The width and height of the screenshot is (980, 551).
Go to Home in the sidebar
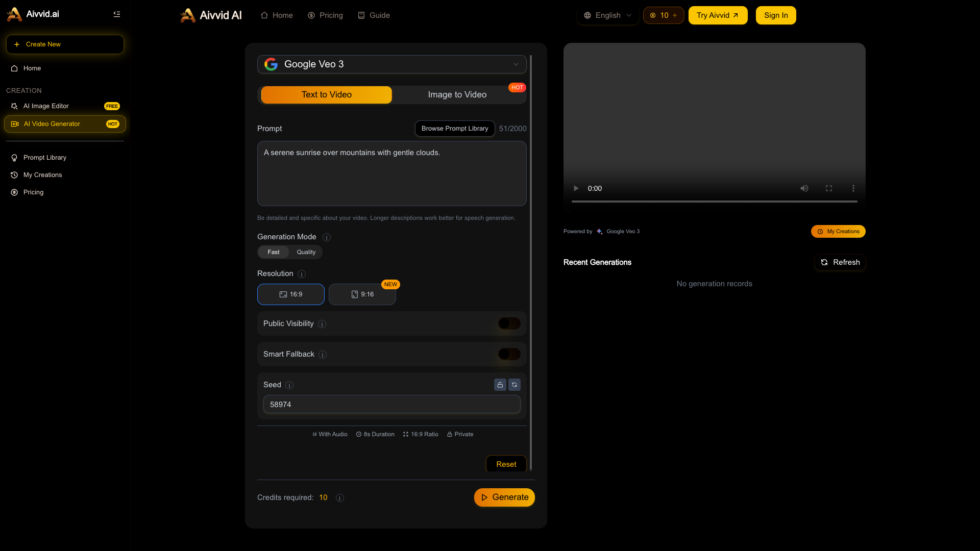click(x=65, y=68)
